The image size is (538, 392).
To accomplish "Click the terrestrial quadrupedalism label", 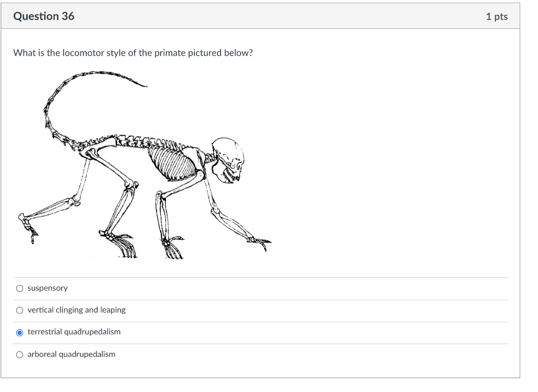I will [74, 332].
